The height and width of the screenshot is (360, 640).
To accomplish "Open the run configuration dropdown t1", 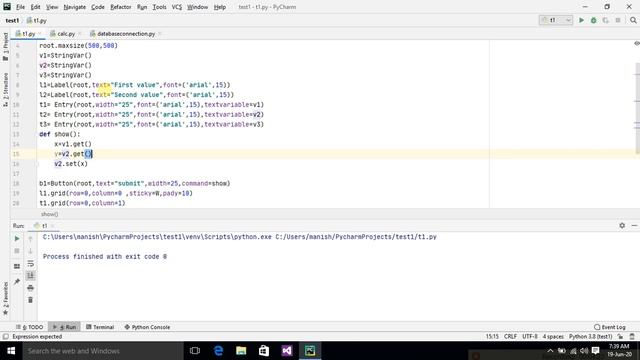I will coord(556,20).
